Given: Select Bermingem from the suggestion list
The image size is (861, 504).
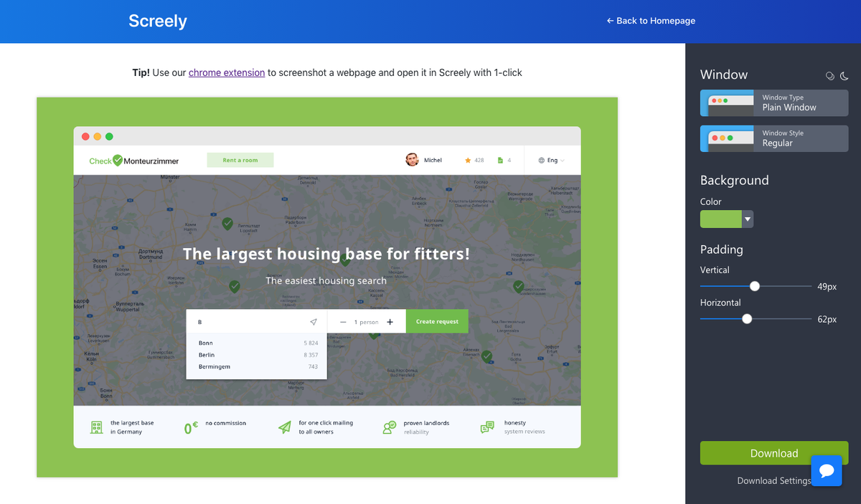Looking at the screenshot, I should (x=257, y=366).
